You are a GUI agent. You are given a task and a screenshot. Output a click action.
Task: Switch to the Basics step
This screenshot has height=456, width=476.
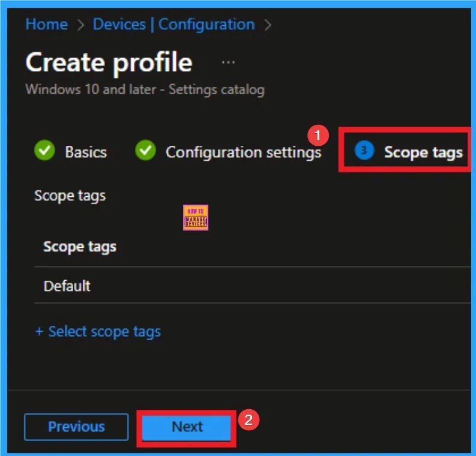click(85, 152)
